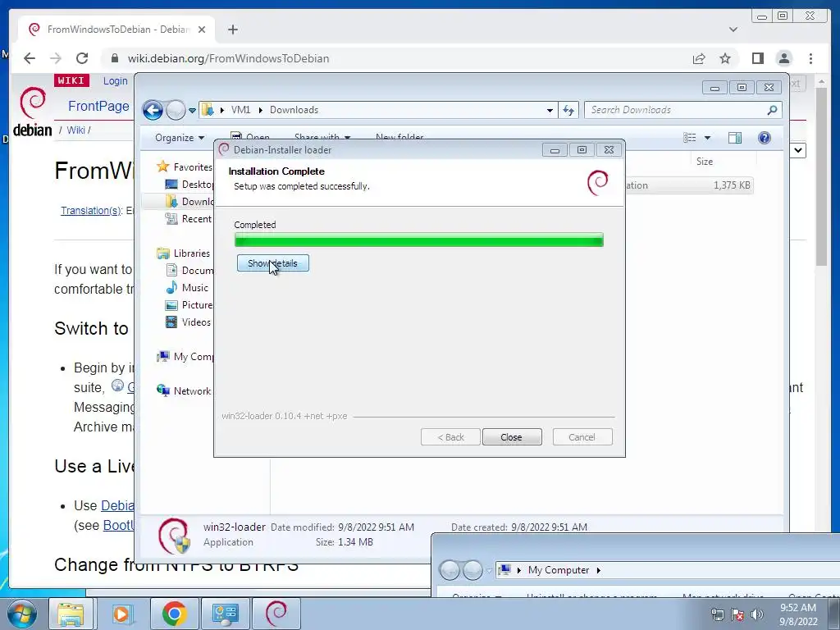Click the Chrome address bar URL
The height and width of the screenshot is (630, 840).
pyautogui.click(x=228, y=58)
